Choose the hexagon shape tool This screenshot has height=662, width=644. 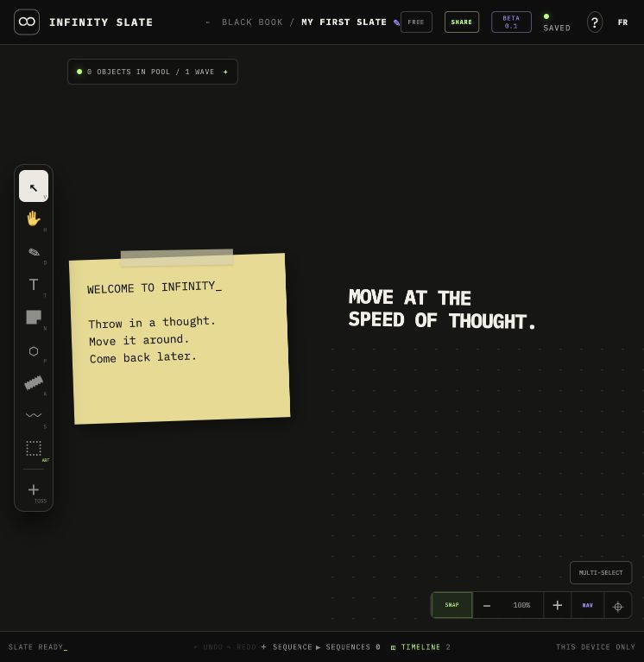pyautogui.click(x=34, y=350)
